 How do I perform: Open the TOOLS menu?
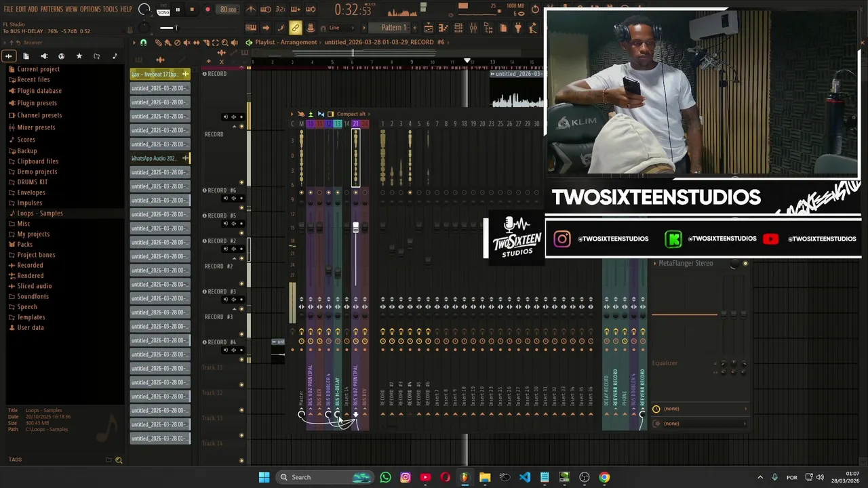pyautogui.click(x=111, y=9)
